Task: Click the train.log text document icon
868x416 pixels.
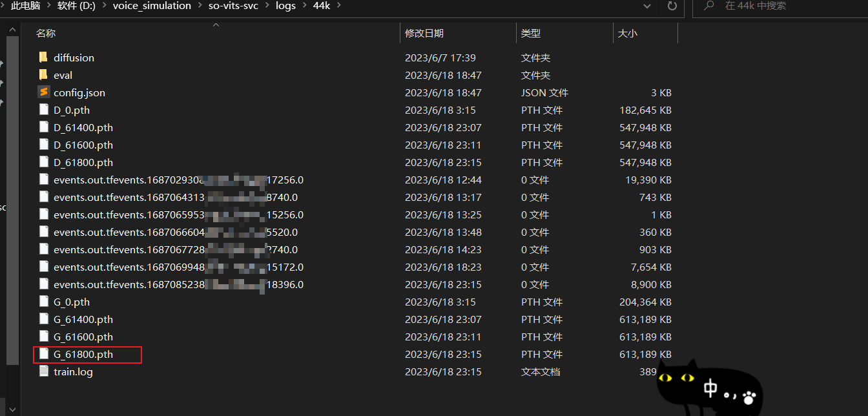Action: [43, 371]
